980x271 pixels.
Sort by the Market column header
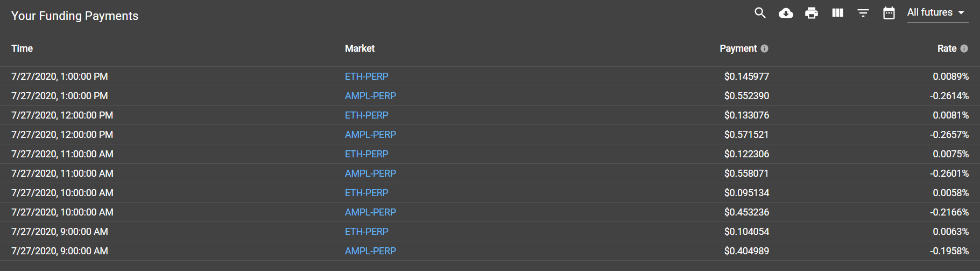point(359,48)
